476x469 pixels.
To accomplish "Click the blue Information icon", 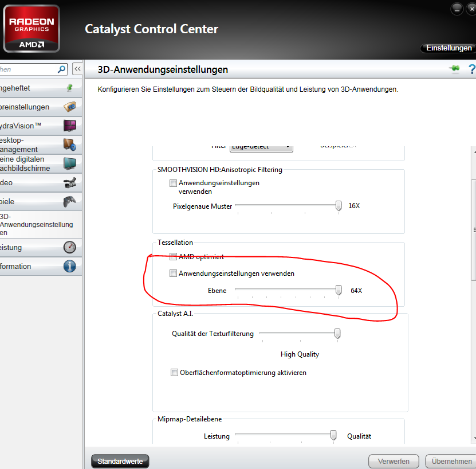I will (x=70, y=266).
